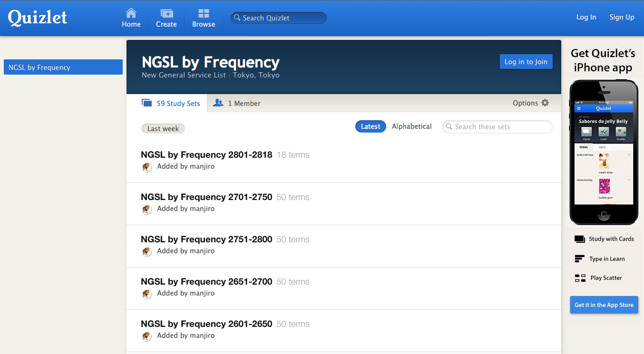This screenshot has width=644, height=354.
Task: Open set NGSL by Frequency 2751-2800
Action: [206, 239]
